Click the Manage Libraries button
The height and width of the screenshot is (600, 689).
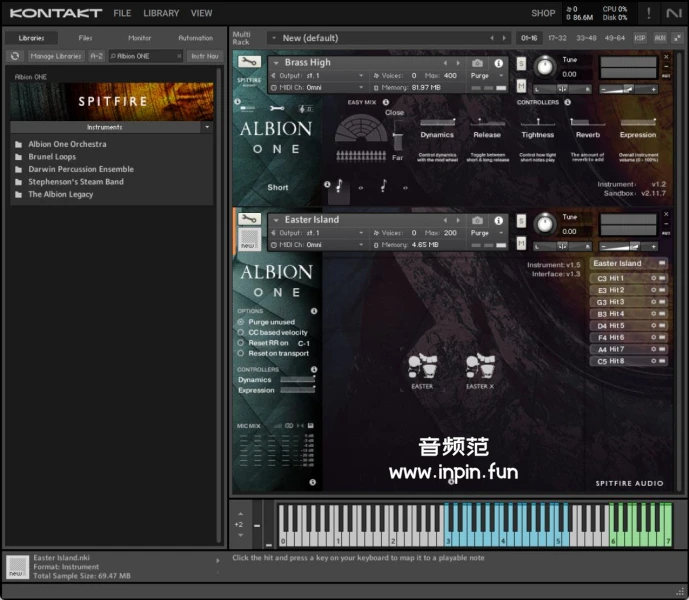[x=56, y=56]
